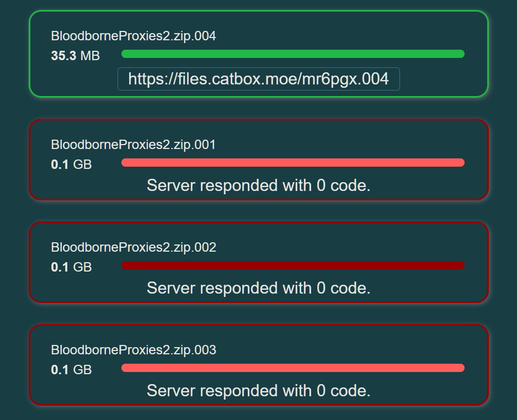Image resolution: width=517 pixels, height=420 pixels.
Task: Click the red progress bar for zip.003
Action: pyautogui.click(x=293, y=368)
